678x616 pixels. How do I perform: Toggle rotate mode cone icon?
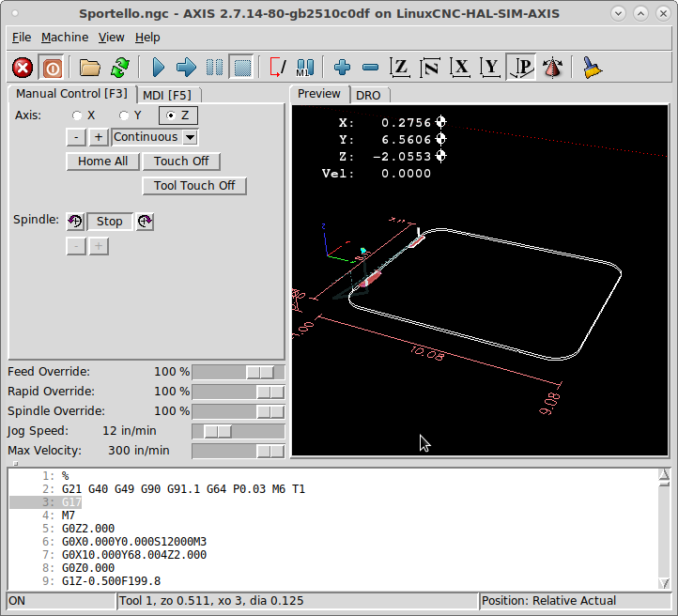click(x=552, y=68)
